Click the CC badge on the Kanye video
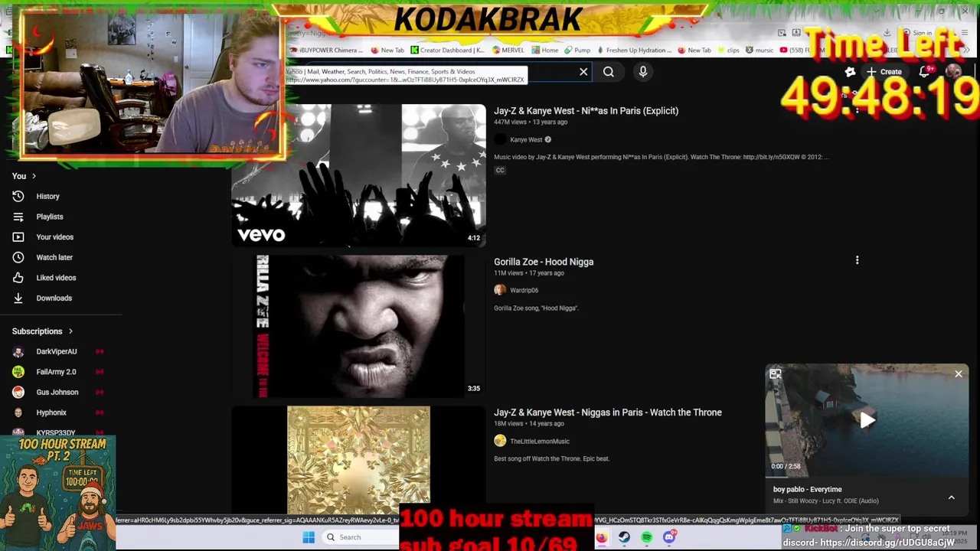980x551 pixels. tap(500, 170)
